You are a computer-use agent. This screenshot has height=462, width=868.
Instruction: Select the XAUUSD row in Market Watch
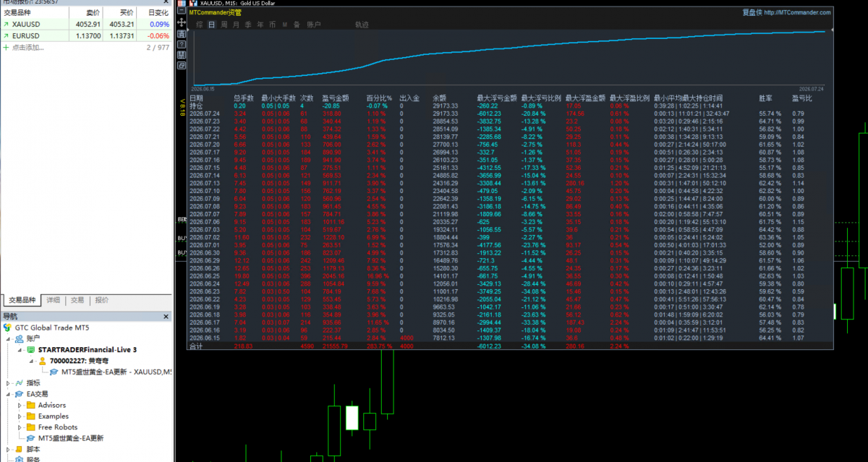click(86, 24)
